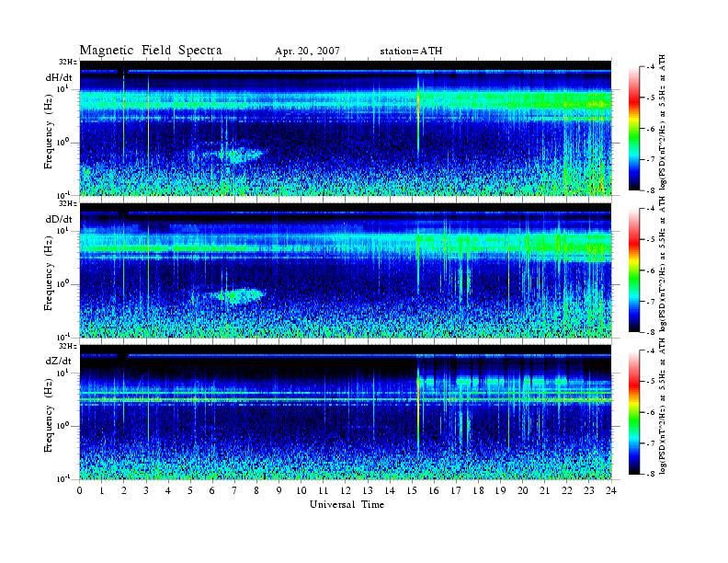This screenshot has height=563, width=728.
Task: Click the 10^0 frequency tick of the dH/dt panel
Action: pos(63,142)
